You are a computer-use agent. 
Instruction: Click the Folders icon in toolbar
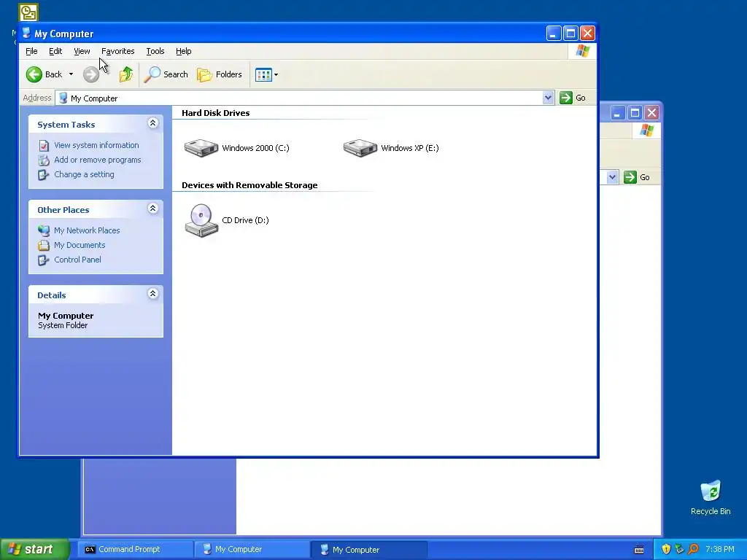(205, 75)
